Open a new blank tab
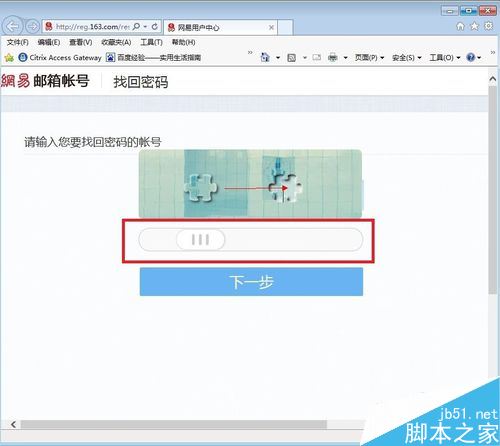This screenshot has height=446, width=500. [x=285, y=27]
